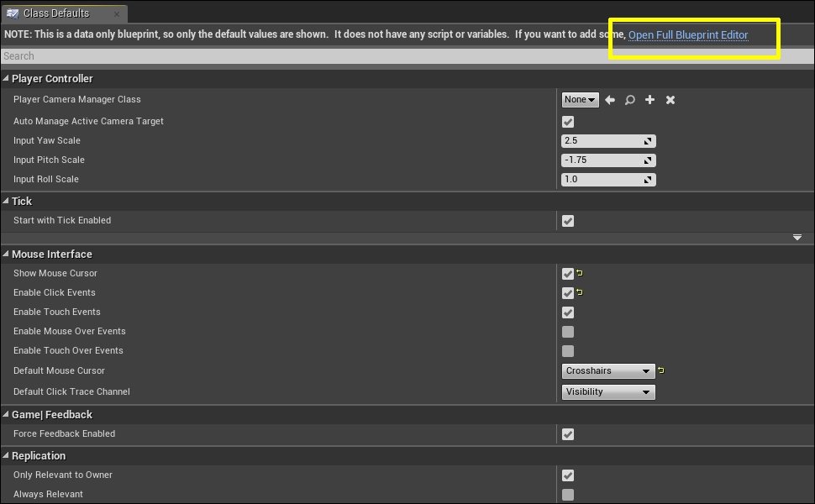
Task: Click the Use Selected Asset arrow icon
Action: (x=610, y=100)
